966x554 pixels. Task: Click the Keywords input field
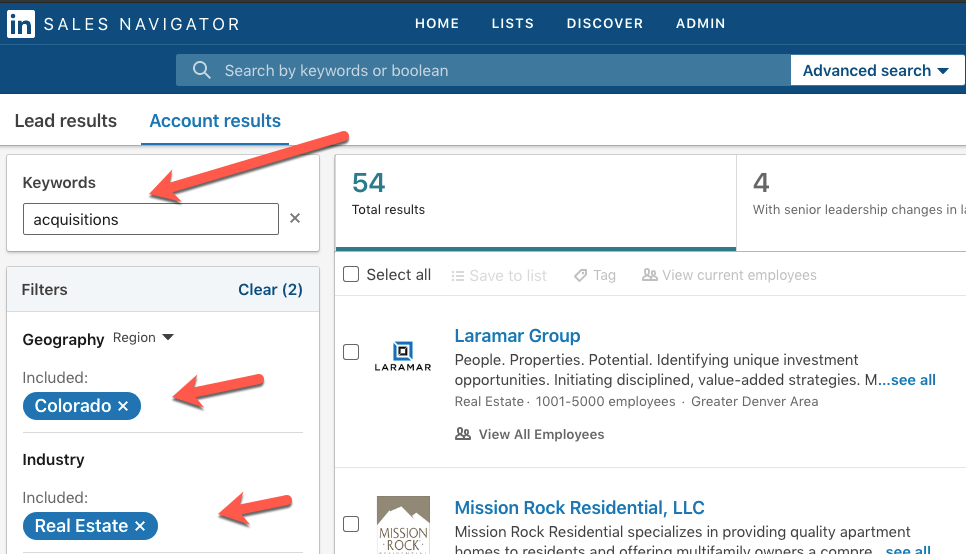(x=151, y=219)
